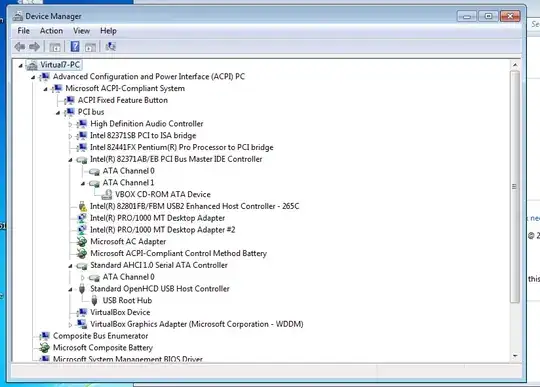Select the USB Root Hub label
Screen dimensions: 540x387
click(127, 301)
